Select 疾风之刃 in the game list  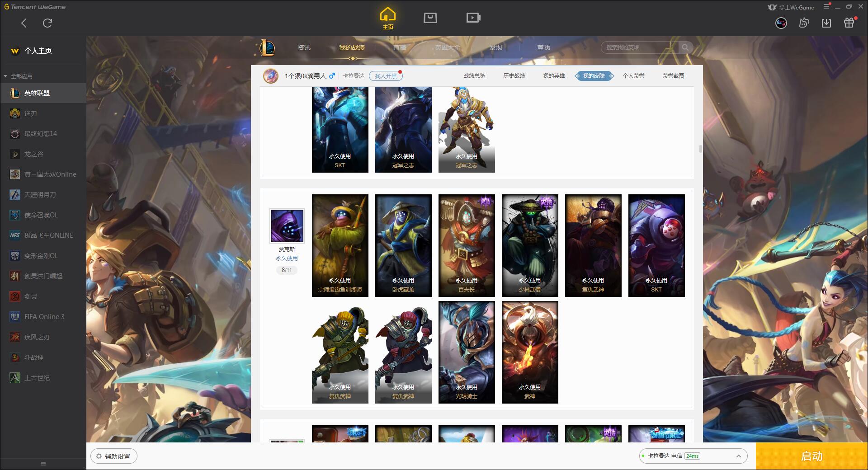click(43, 337)
